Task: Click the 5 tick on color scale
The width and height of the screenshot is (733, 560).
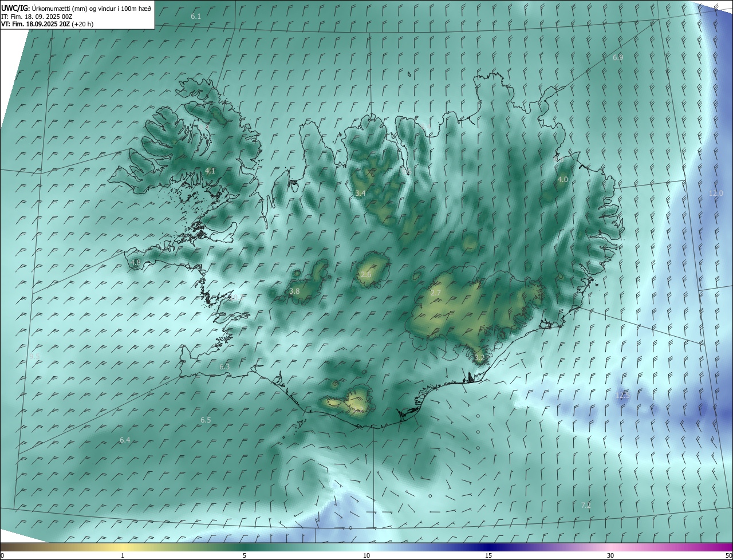Action: click(x=245, y=556)
